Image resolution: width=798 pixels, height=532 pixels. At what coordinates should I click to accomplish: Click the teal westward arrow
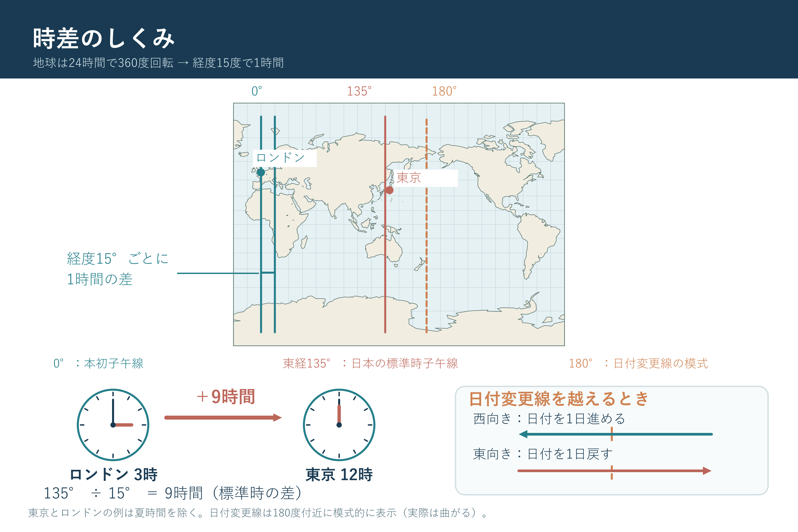pos(616,434)
